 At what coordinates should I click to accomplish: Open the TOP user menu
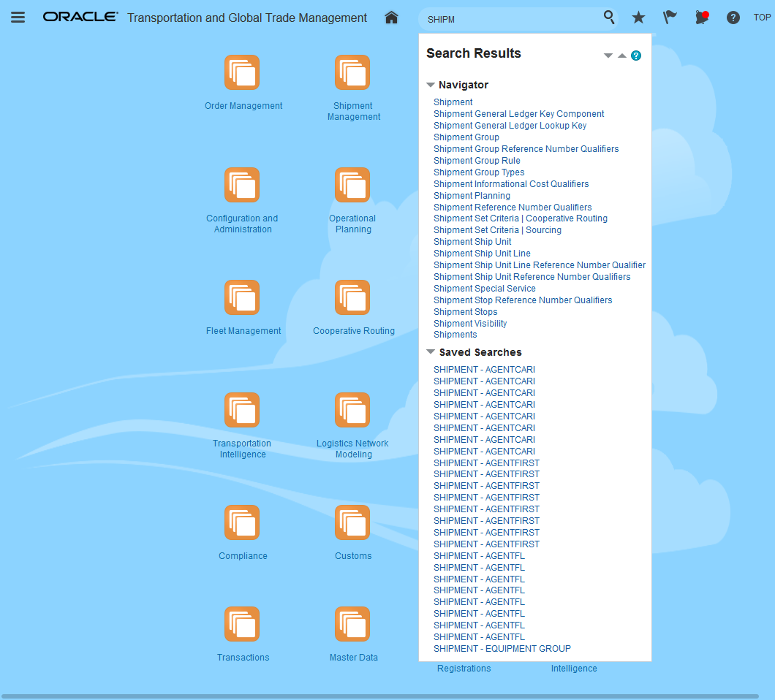(762, 18)
